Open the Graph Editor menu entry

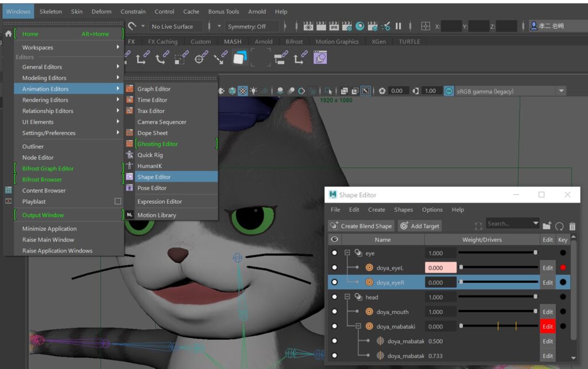171,89
